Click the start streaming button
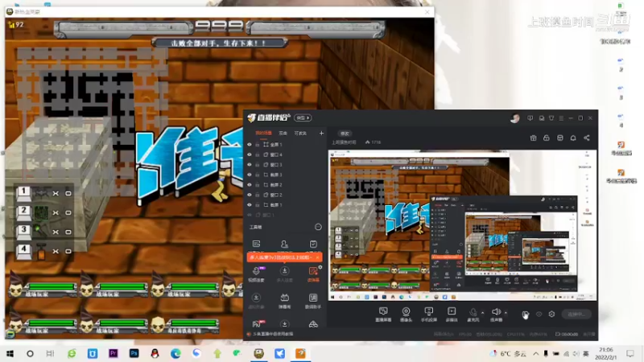Viewport: 644px width, 362px height. 576,315
